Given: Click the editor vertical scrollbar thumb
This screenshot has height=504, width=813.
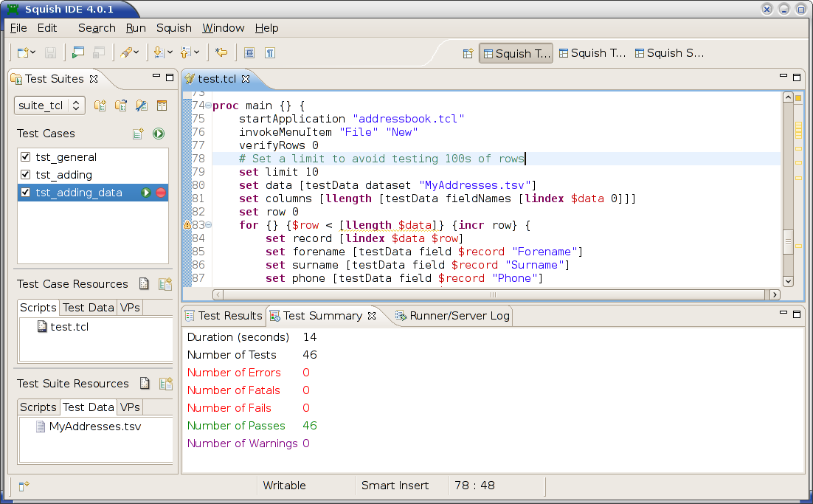Looking at the screenshot, I should [788, 241].
